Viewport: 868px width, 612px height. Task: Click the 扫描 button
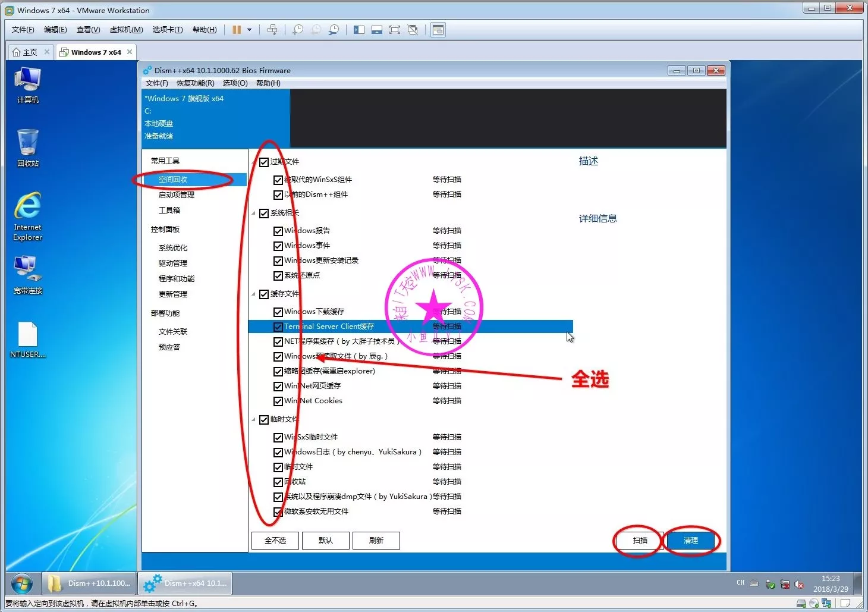(640, 541)
